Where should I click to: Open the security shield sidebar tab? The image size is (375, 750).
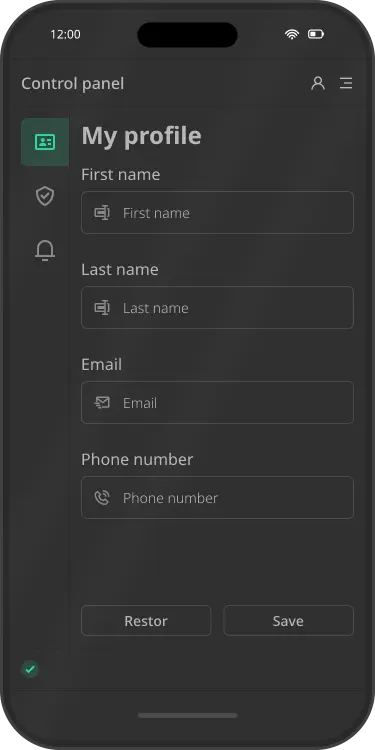(45, 196)
